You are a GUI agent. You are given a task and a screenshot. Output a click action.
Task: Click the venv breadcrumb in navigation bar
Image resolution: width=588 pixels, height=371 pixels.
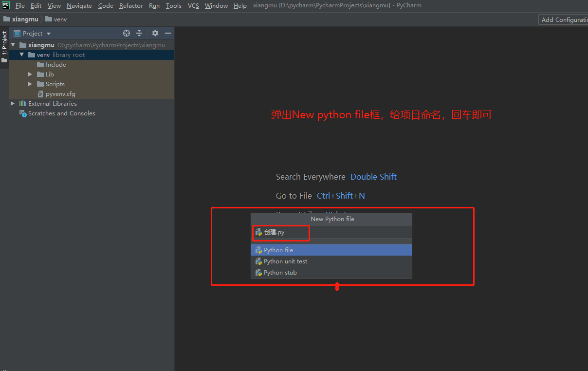[x=56, y=19]
